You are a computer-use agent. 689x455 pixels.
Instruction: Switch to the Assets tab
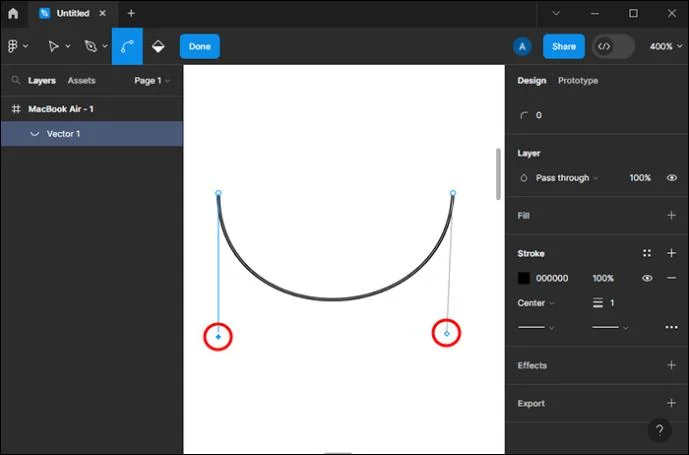81,80
